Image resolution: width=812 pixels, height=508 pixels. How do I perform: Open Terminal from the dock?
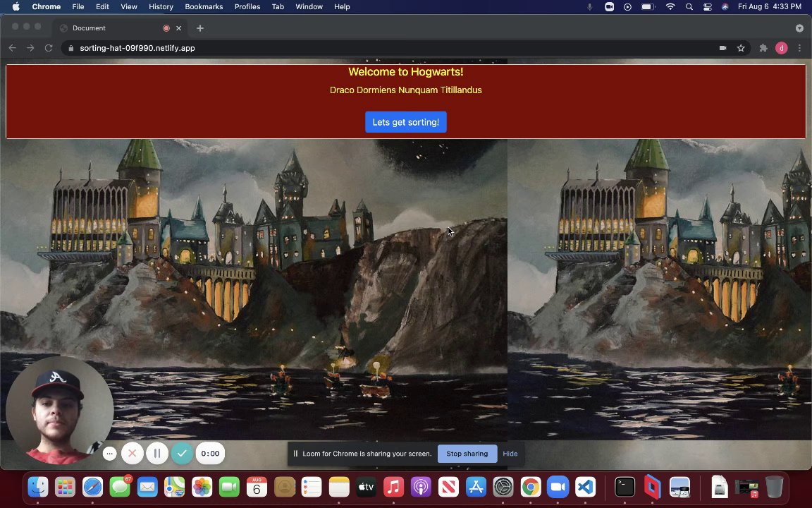coord(625,488)
